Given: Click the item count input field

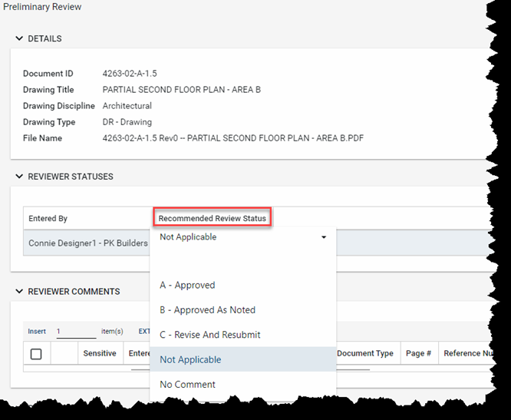Looking at the screenshot, I should pos(76,332).
